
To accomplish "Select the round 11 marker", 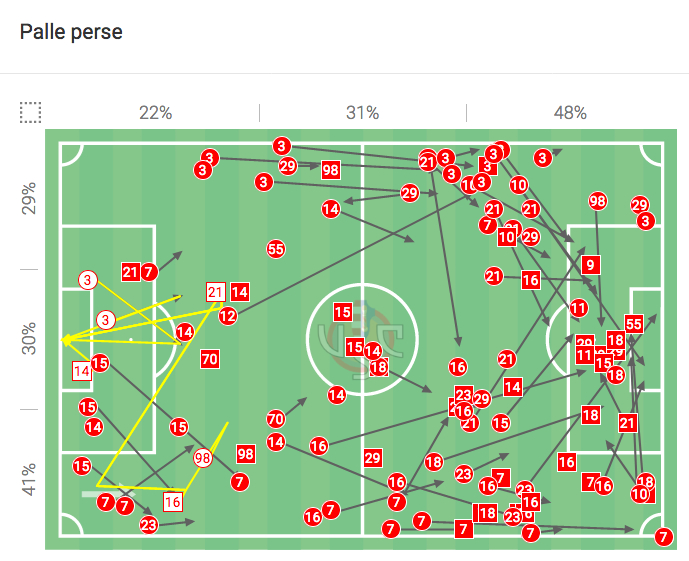I will point(578,308).
